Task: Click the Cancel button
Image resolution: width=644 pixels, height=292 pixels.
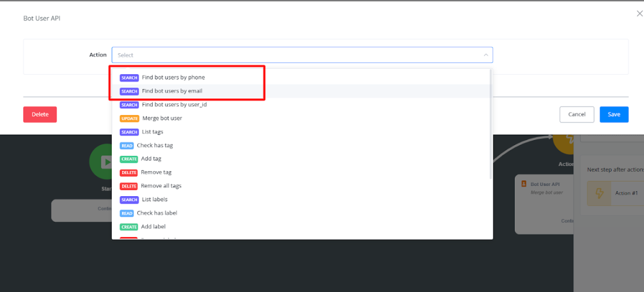Action: click(x=577, y=115)
